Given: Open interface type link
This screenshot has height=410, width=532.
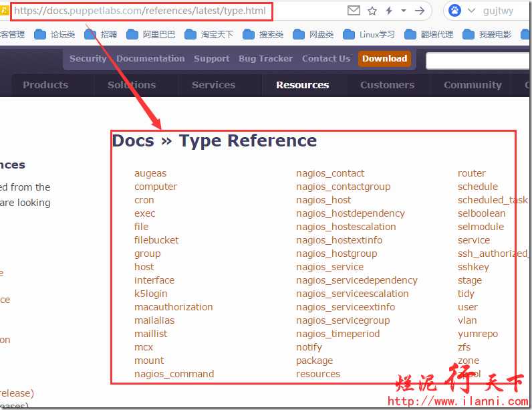Looking at the screenshot, I should [154, 280].
